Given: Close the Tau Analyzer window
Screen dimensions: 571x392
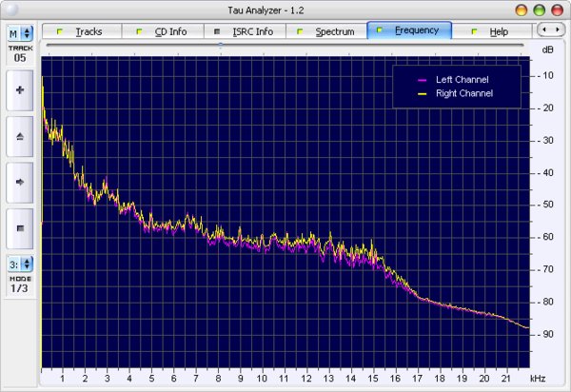Looking at the screenshot, I should coord(557,10).
